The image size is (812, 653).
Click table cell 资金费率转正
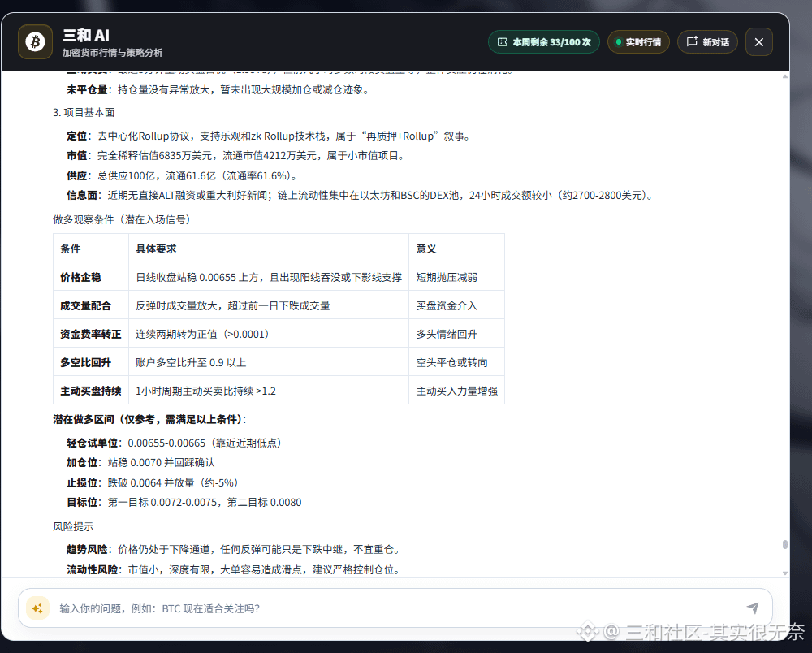pyautogui.click(x=91, y=334)
